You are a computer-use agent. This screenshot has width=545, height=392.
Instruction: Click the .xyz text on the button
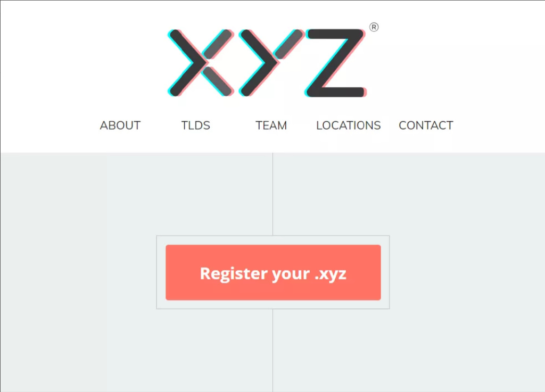point(330,274)
